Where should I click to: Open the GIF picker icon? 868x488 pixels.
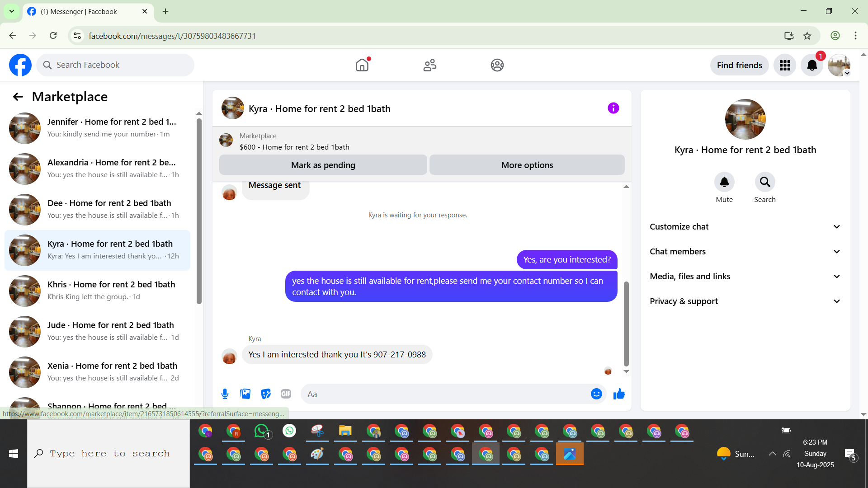tap(286, 394)
